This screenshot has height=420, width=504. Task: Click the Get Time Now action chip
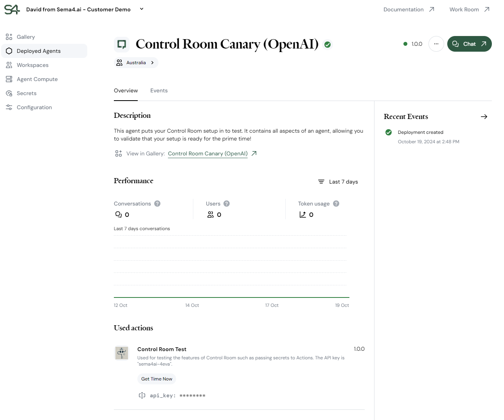(x=157, y=379)
